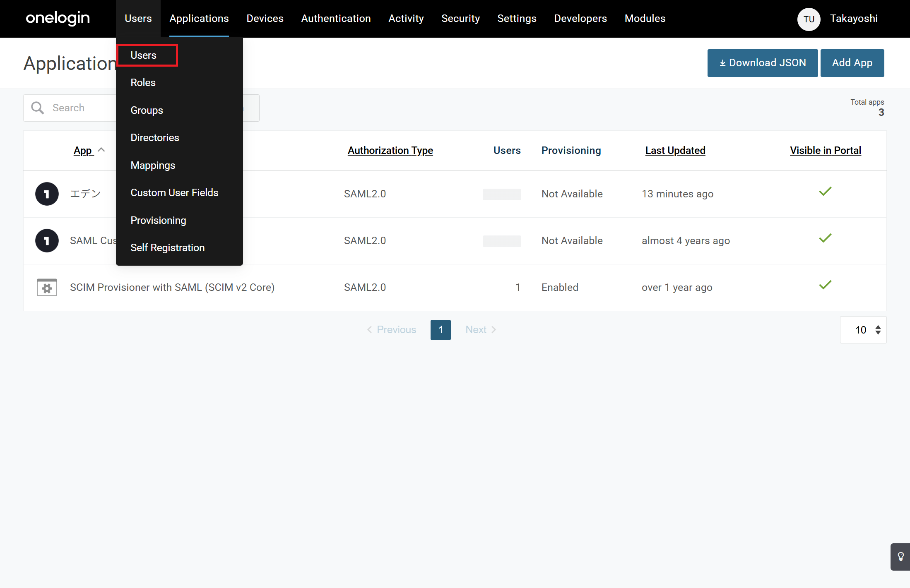Click the エデン portal visibility checkmark
Image resolution: width=910 pixels, height=588 pixels.
pyautogui.click(x=825, y=192)
